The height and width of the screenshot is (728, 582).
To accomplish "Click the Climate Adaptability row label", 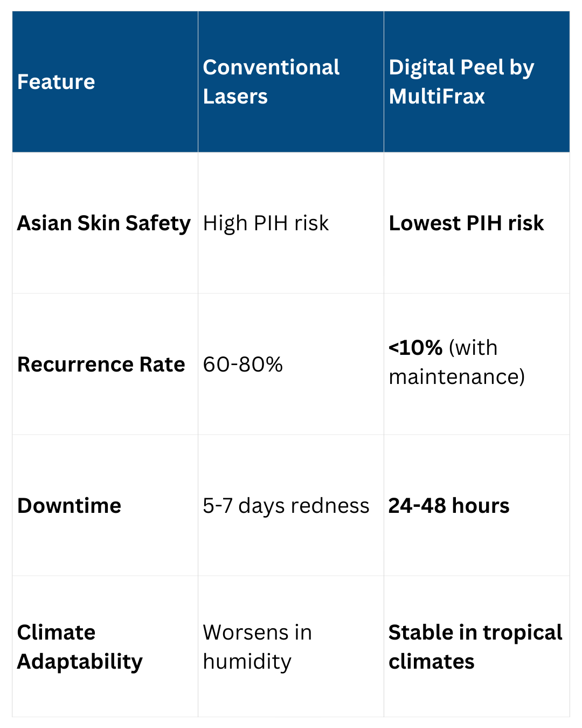I will coord(80,647).
